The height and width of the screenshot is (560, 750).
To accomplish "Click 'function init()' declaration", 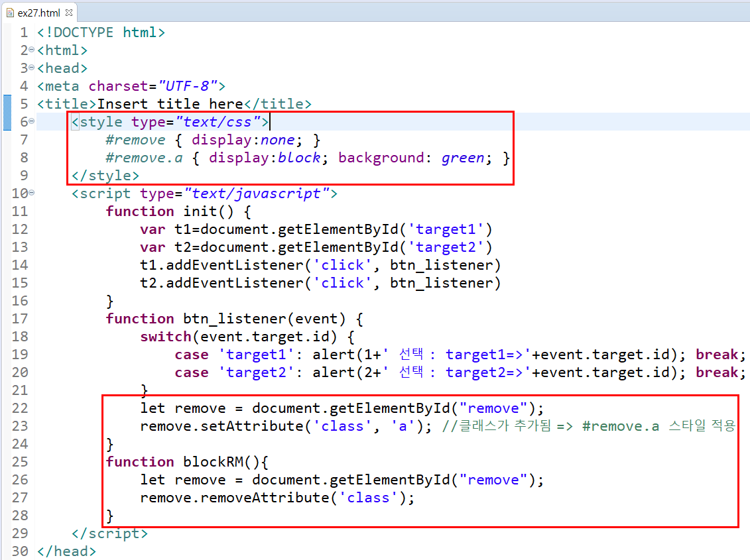I will pyautogui.click(x=169, y=211).
